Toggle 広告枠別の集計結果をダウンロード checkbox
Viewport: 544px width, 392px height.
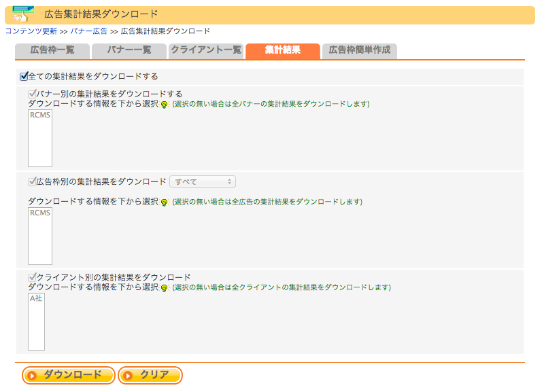coord(32,181)
